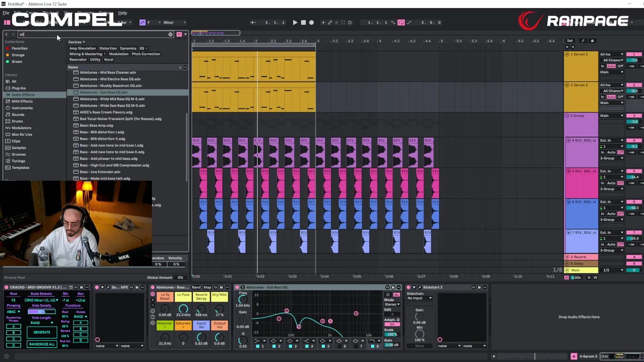644x362 pixels.
Task: Disable EQ filter band 1 activator
Action: pos(258,346)
